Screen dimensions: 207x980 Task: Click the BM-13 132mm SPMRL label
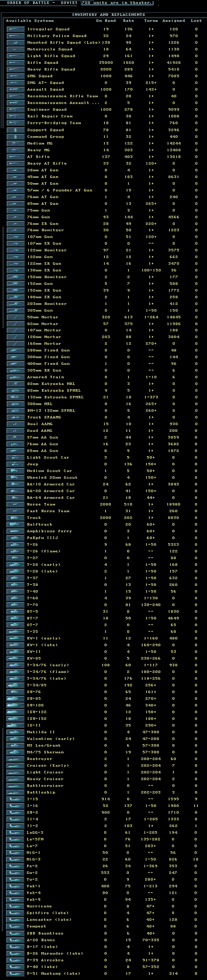click(51, 411)
